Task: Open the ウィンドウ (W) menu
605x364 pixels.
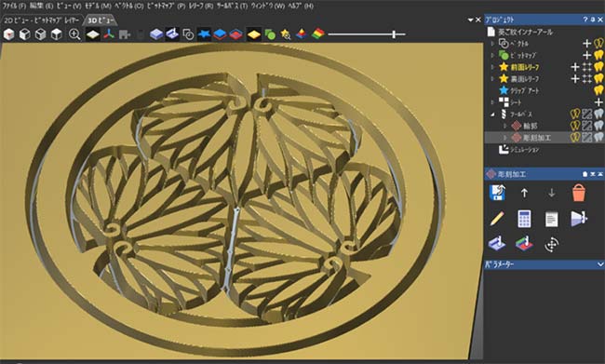Action: pyautogui.click(x=268, y=6)
